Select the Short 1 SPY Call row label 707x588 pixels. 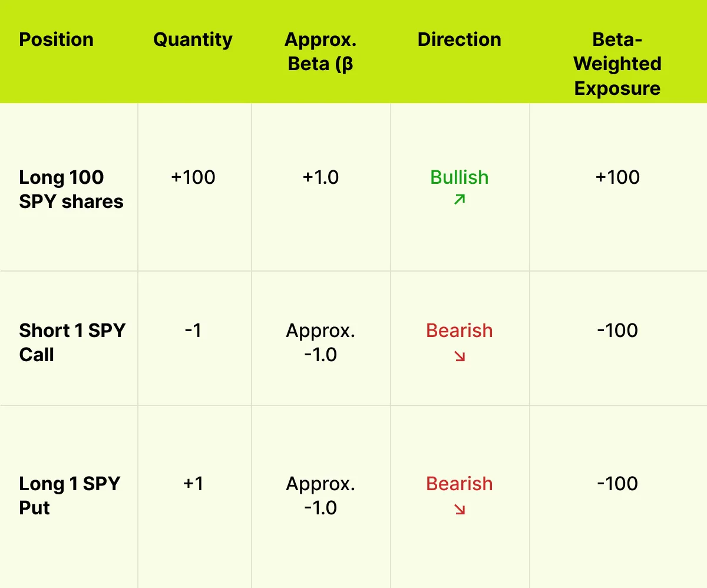(72, 342)
